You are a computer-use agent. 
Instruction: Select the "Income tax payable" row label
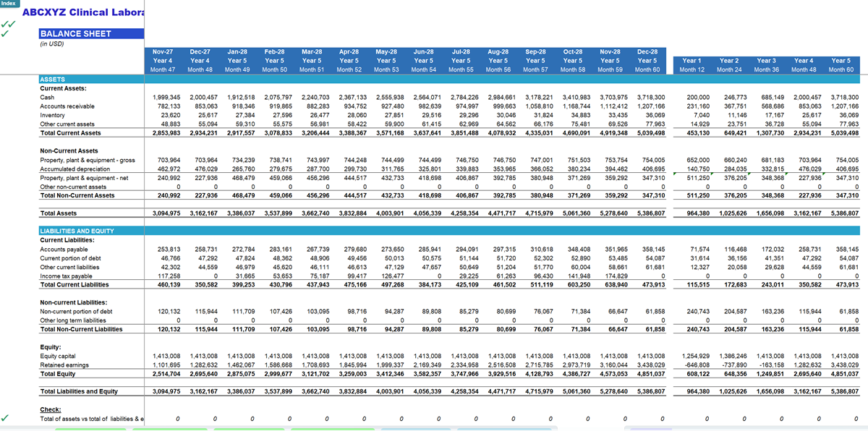tap(66, 276)
